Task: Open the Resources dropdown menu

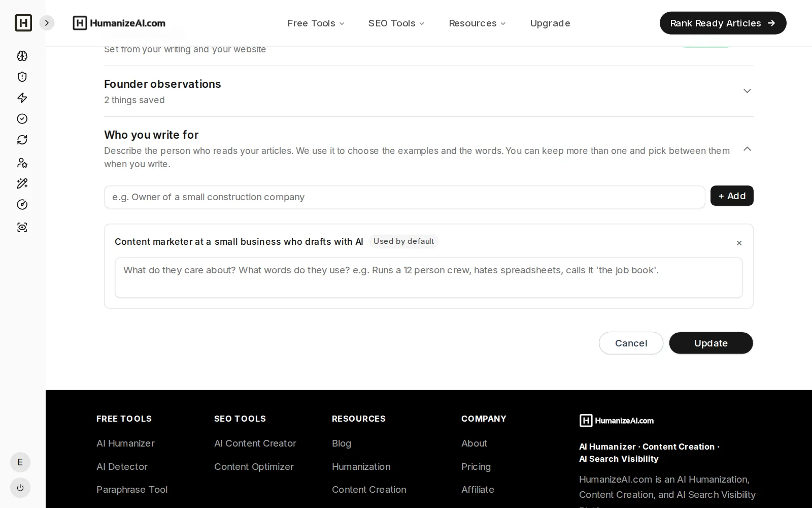Action: [x=477, y=23]
